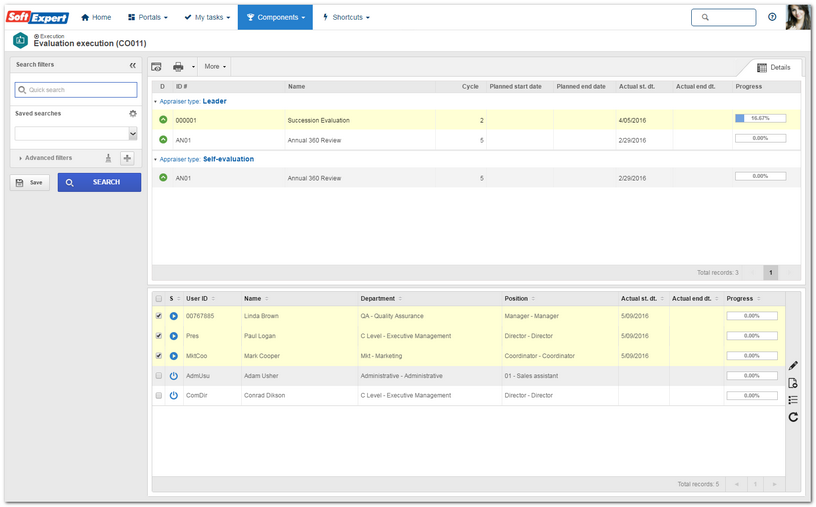Click the refresh icon on right sidebar
Screen dimensions: 816x507
(x=793, y=417)
